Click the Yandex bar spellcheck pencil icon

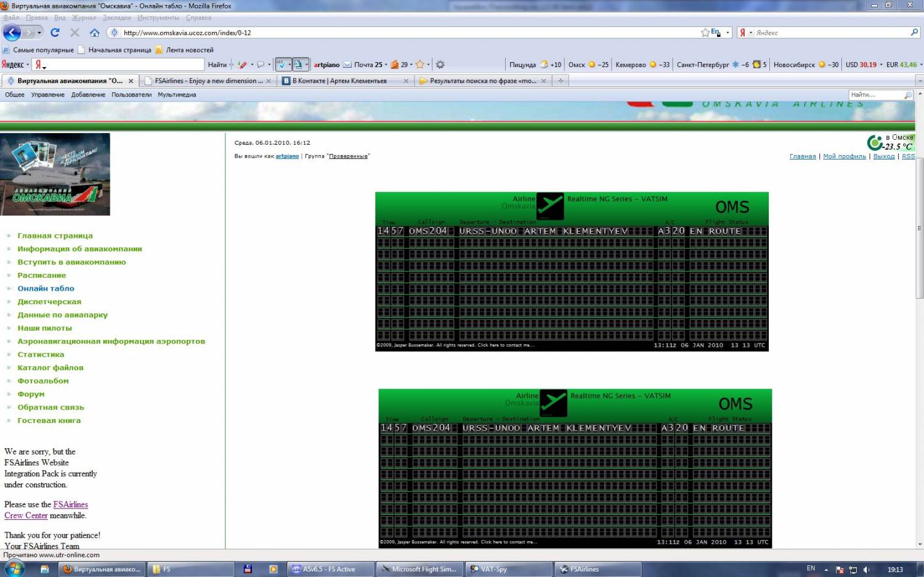(243, 65)
